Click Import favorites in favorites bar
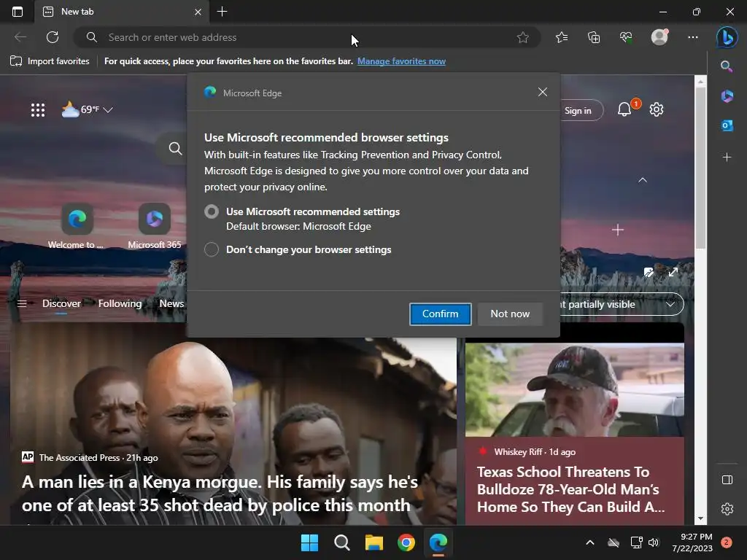Image resolution: width=747 pixels, height=560 pixels. point(50,61)
